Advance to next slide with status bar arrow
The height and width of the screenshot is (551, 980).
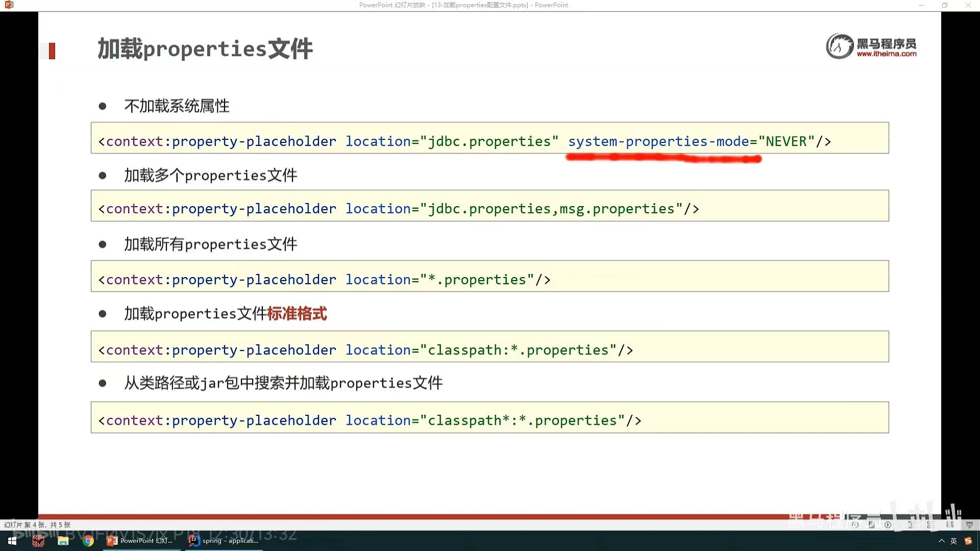[x=888, y=524]
